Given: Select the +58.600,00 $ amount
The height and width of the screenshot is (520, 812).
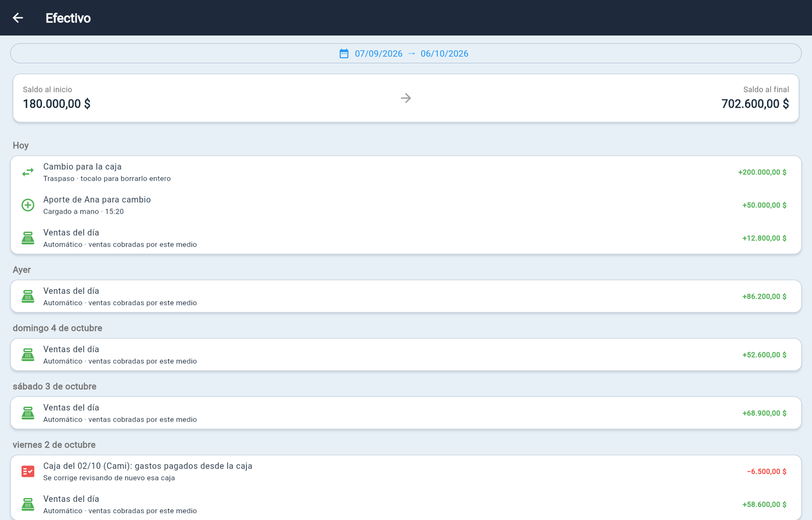Looking at the screenshot, I should pyautogui.click(x=764, y=505).
